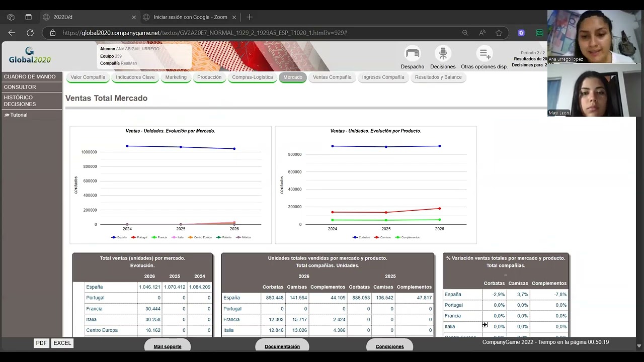Refresh the page with the browser reload icon
Image resolution: width=644 pixels, height=362 pixels.
pos(30,33)
